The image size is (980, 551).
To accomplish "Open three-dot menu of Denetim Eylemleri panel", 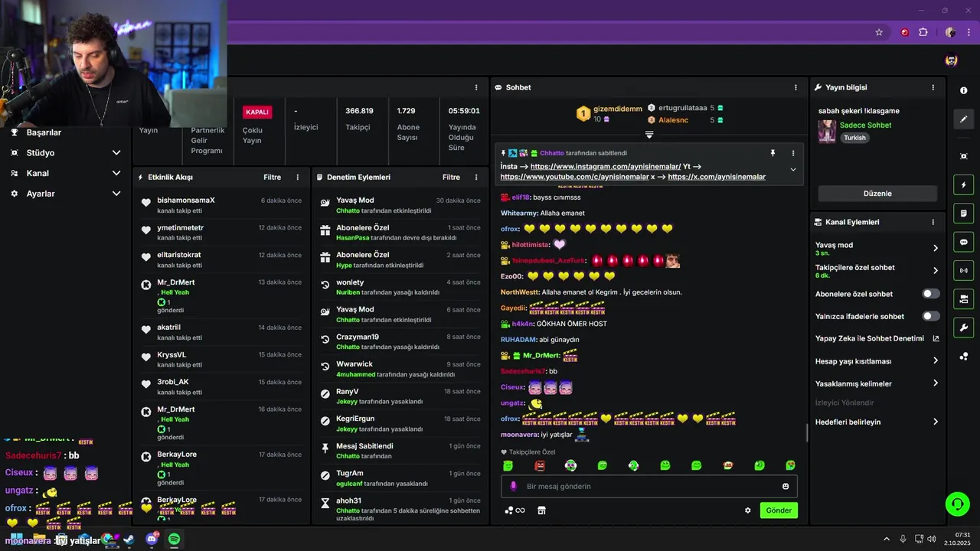I will 477,177.
